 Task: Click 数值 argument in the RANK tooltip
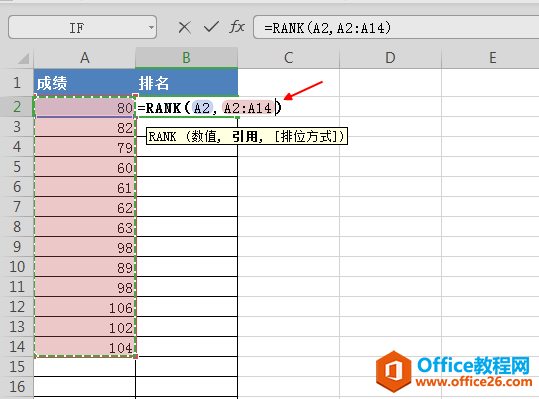tap(204, 137)
